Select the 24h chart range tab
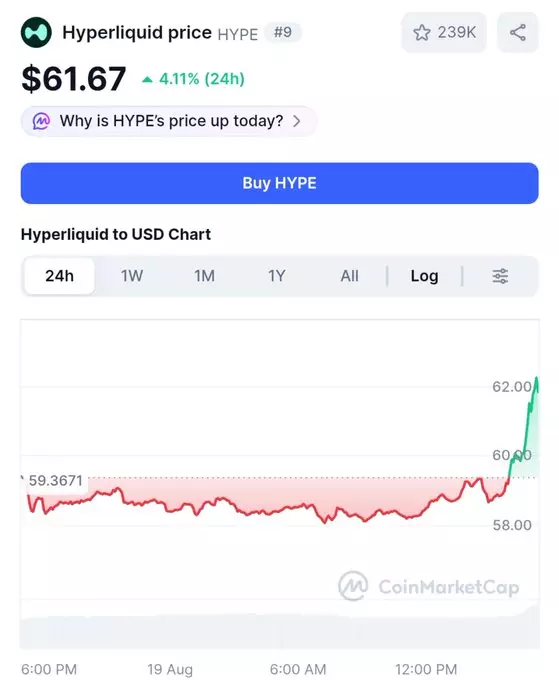559x680 pixels. [x=59, y=276]
